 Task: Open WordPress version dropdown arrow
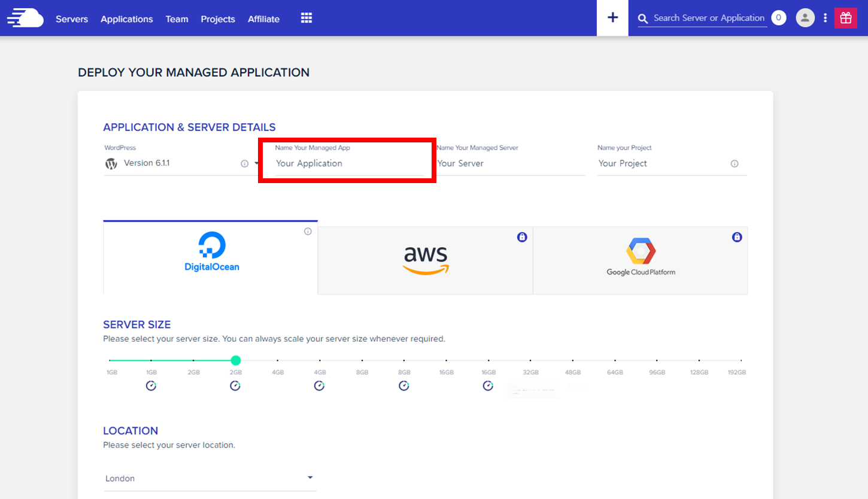coord(256,163)
